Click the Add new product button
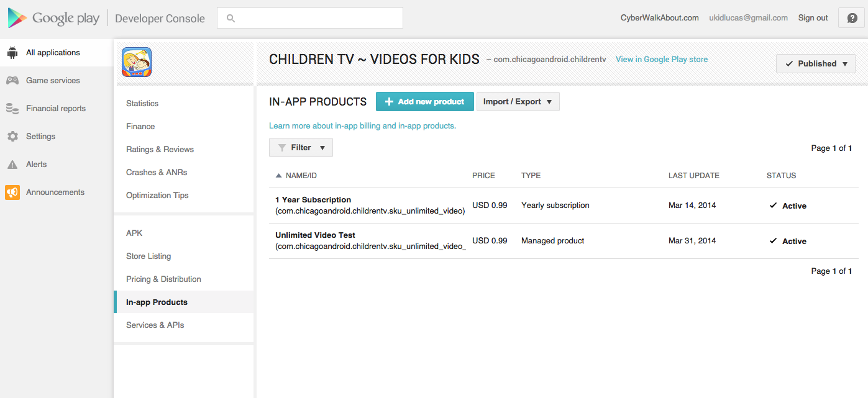The width and height of the screenshot is (868, 398). click(425, 102)
